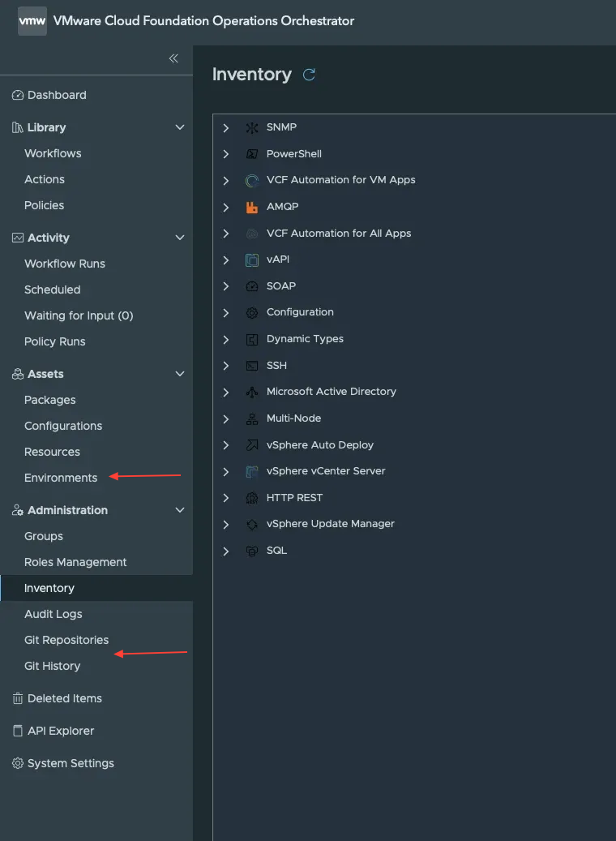
Task: Expand the Dynamic Types node
Action: click(226, 339)
